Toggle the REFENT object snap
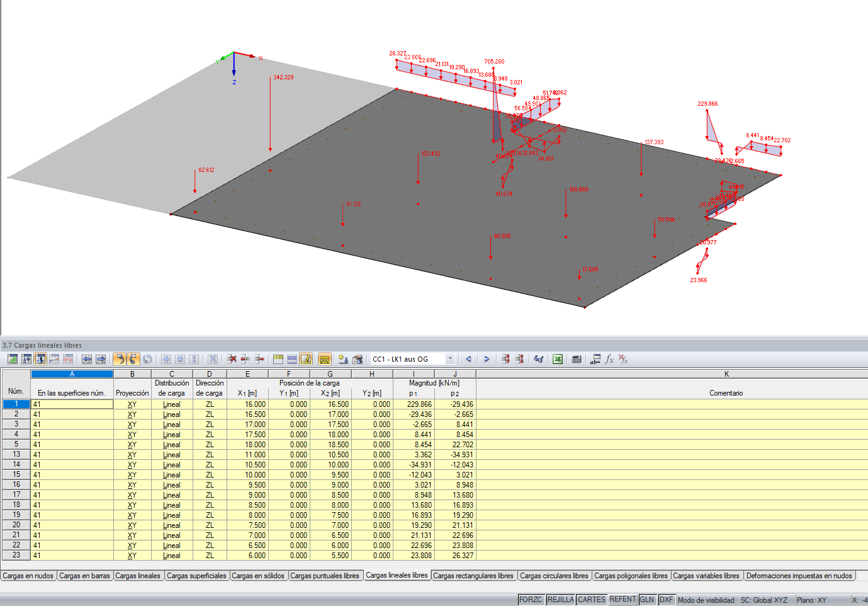The width and height of the screenshot is (868, 606). (x=623, y=600)
